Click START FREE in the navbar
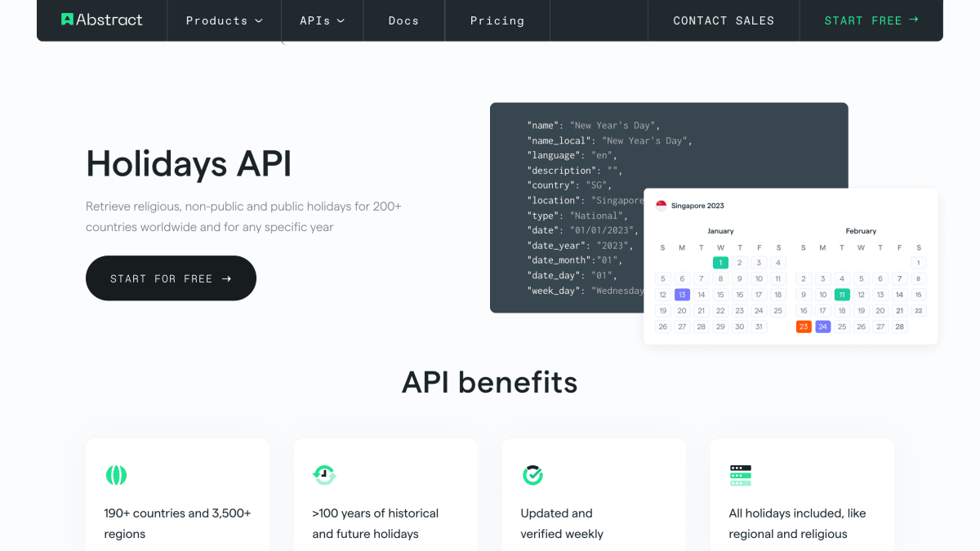The height and width of the screenshot is (551, 980). tap(871, 20)
